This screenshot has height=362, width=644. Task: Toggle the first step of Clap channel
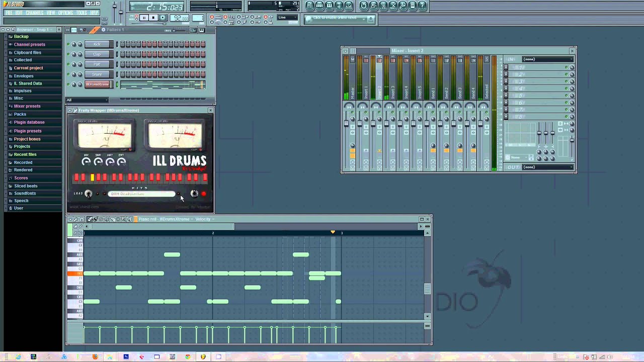pos(122,54)
